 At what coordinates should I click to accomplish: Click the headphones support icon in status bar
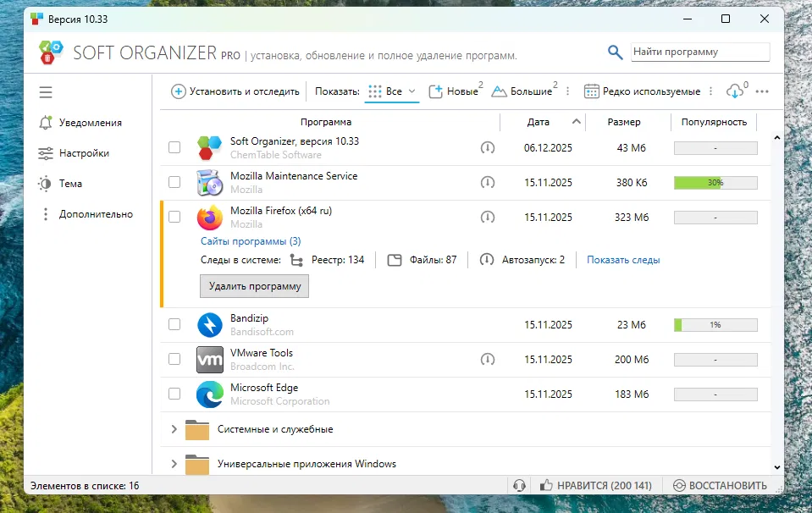[x=520, y=485]
